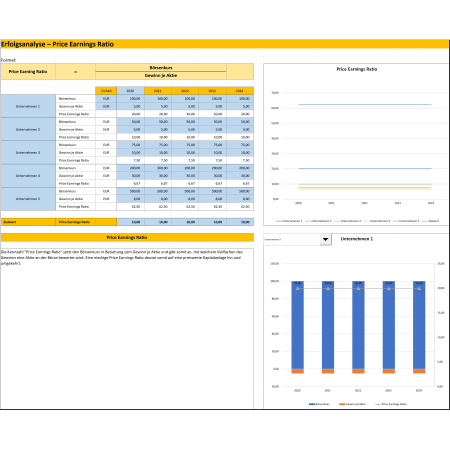Select the Unternehmen 1 row header cell
The width and height of the screenshot is (450, 450).
[x=28, y=106]
